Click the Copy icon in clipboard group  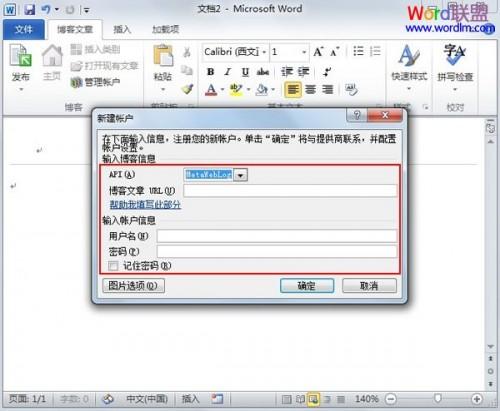tap(187, 70)
